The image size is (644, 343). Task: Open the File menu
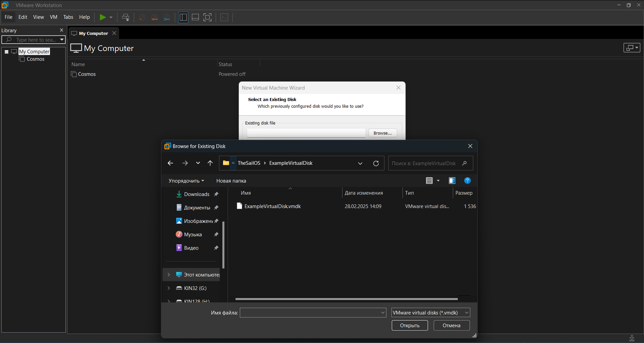click(8, 17)
